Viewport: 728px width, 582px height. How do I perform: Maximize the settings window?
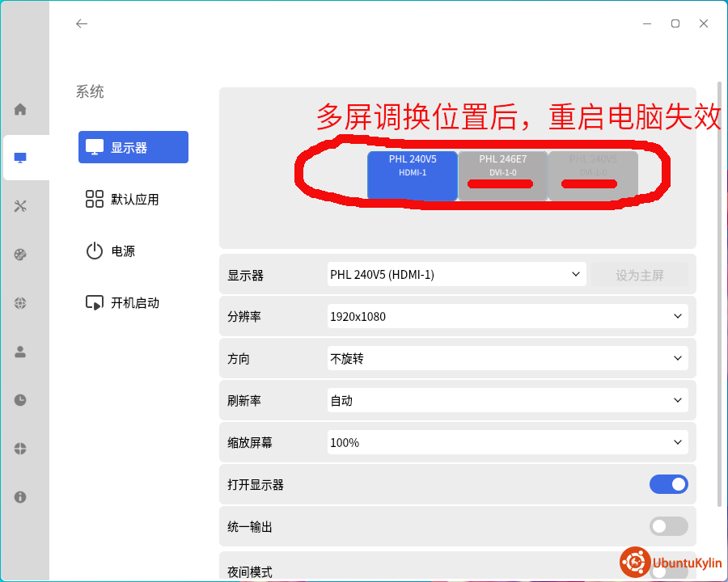coord(675,23)
